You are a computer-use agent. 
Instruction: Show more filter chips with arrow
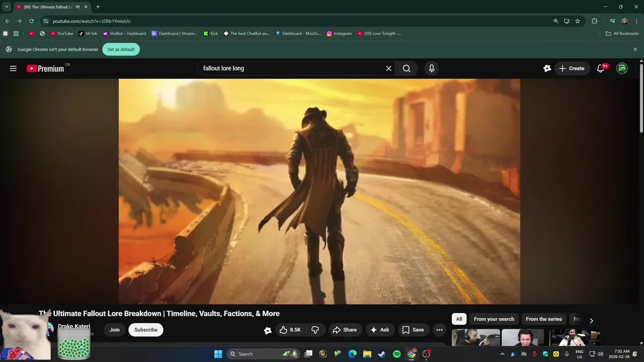click(591, 320)
